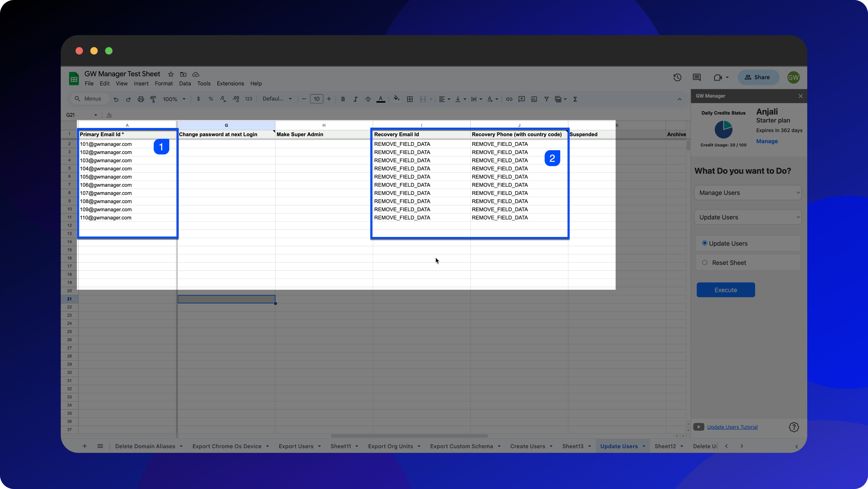Open the Extensions menu
The height and width of the screenshot is (489, 868).
tap(230, 83)
